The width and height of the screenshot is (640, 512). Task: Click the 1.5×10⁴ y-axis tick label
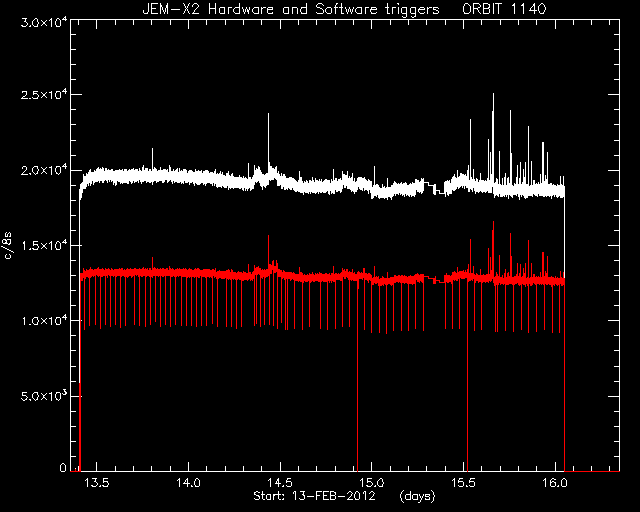[43, 245]
